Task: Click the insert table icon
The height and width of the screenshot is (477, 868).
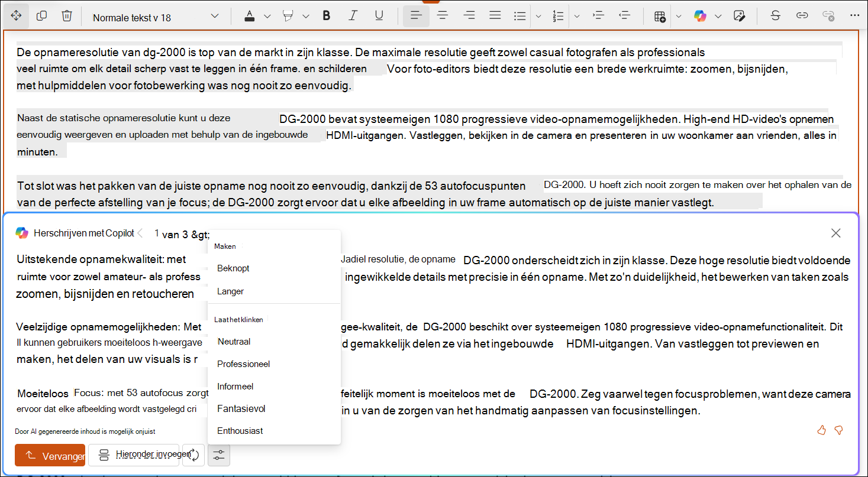Action: point(660,16)
